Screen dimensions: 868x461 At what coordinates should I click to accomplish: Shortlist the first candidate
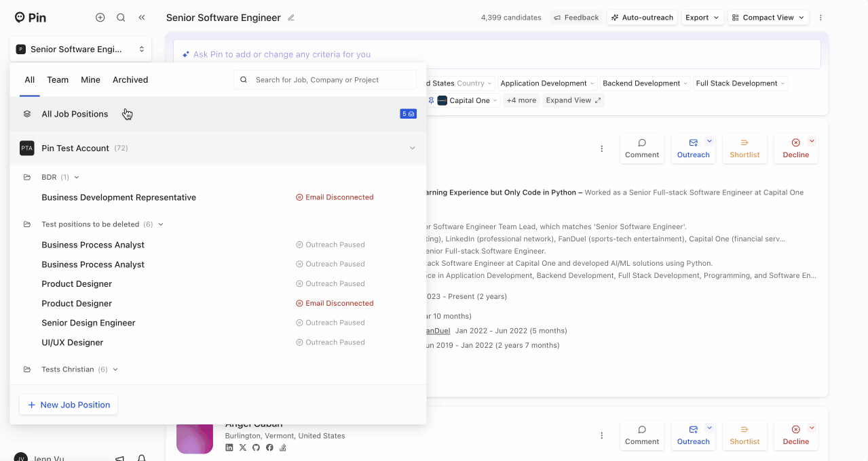[x=744, y=148]
